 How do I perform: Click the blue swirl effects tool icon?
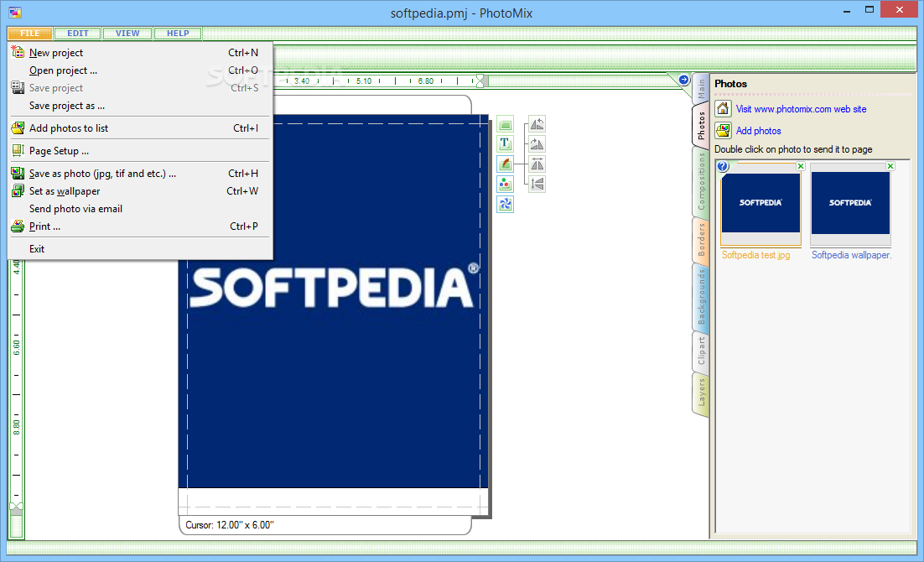tap(505, 204)
